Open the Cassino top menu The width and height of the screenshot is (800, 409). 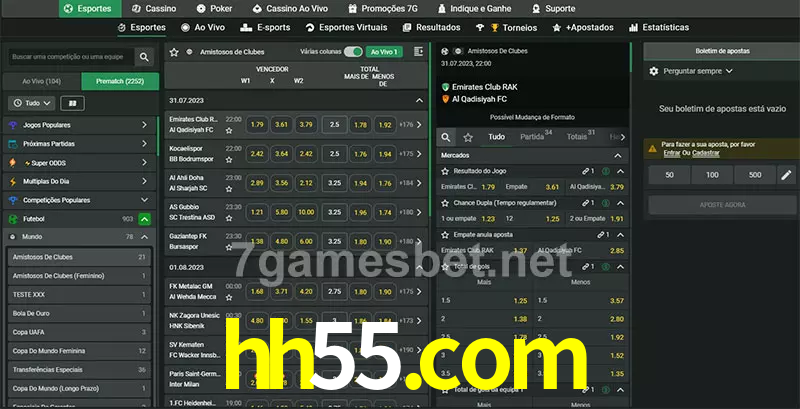coord(154,9)
